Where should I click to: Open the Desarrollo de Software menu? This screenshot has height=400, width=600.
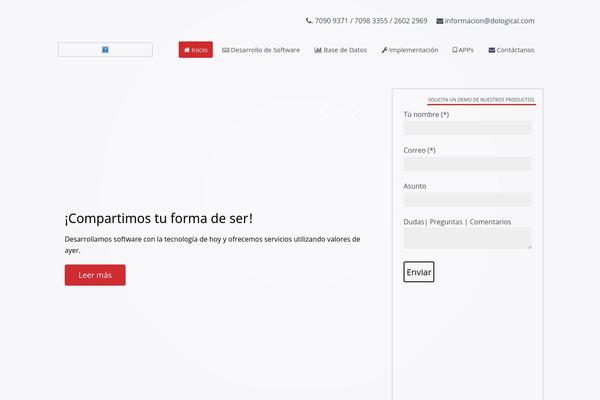click(261, 50)
